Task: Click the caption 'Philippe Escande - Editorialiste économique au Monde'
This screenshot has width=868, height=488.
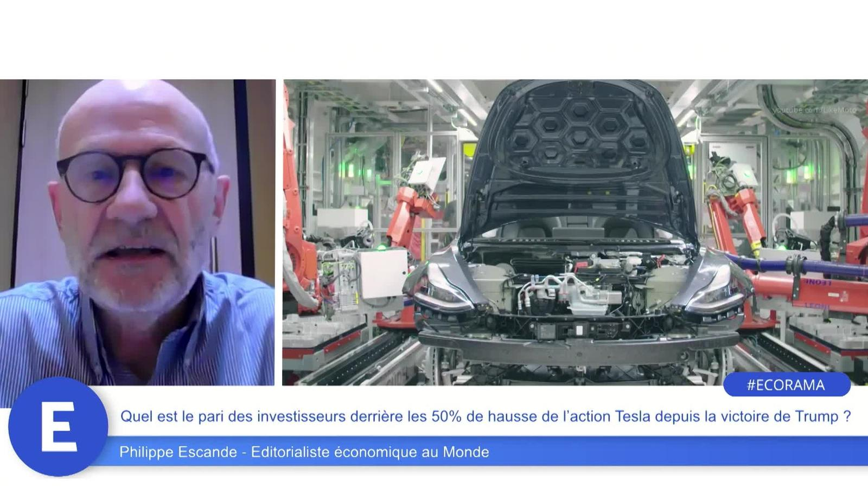Action: (304, 452)
